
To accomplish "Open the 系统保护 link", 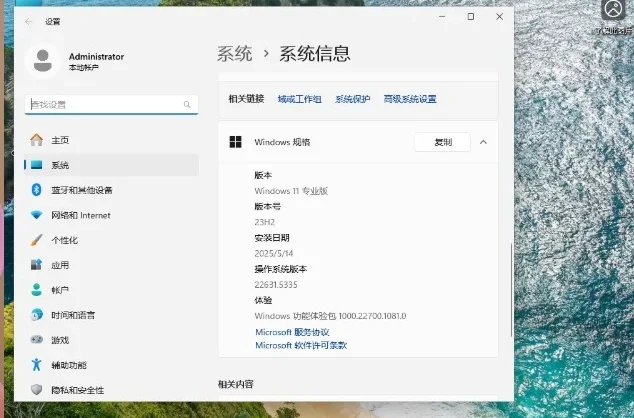I will 353,99.
